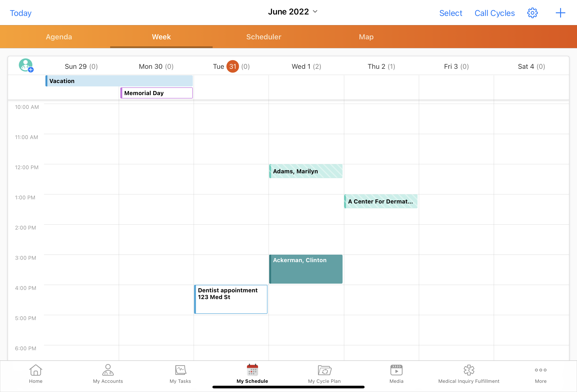Switch to the Agenda tab
This screenshot has width=577, height=392.
[59, 37]
